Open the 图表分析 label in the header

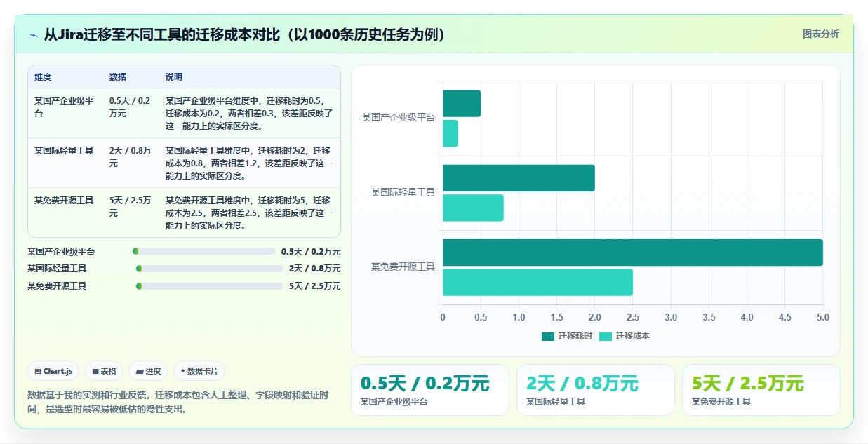click(x=820, y=34)
